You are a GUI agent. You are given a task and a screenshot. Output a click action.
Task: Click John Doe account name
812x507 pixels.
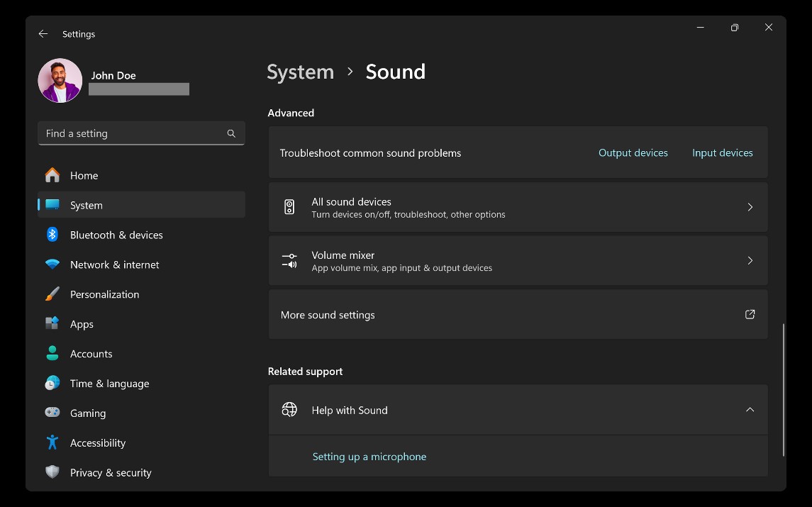[113, 76]
